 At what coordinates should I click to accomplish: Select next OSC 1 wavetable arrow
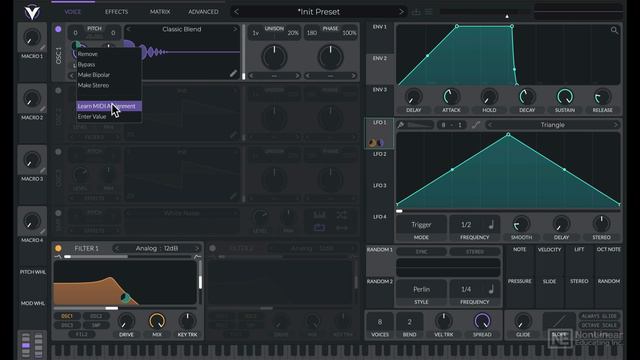coord(235,29)
